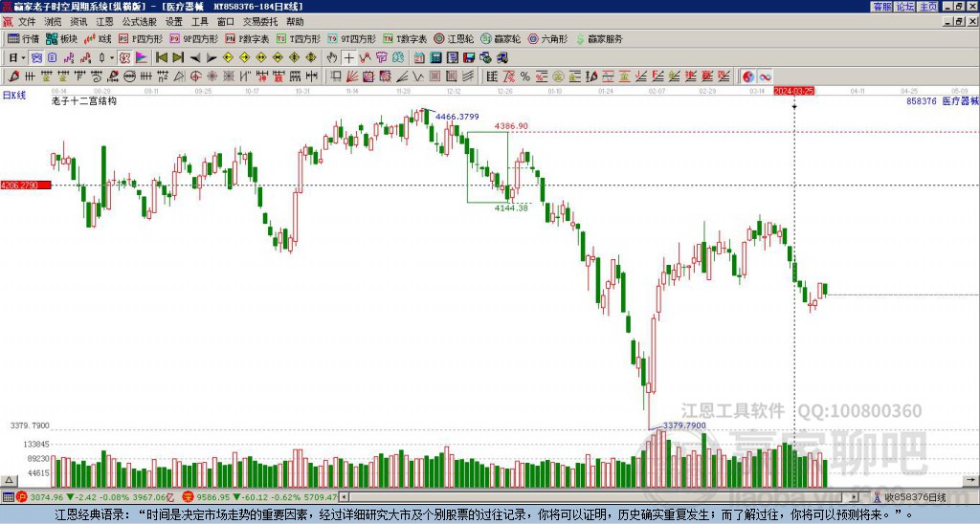Viewport: 980px width, 524px height.
Task: Open the 六角形 hexagon chart tool
Action: click(x=548, y=38)
